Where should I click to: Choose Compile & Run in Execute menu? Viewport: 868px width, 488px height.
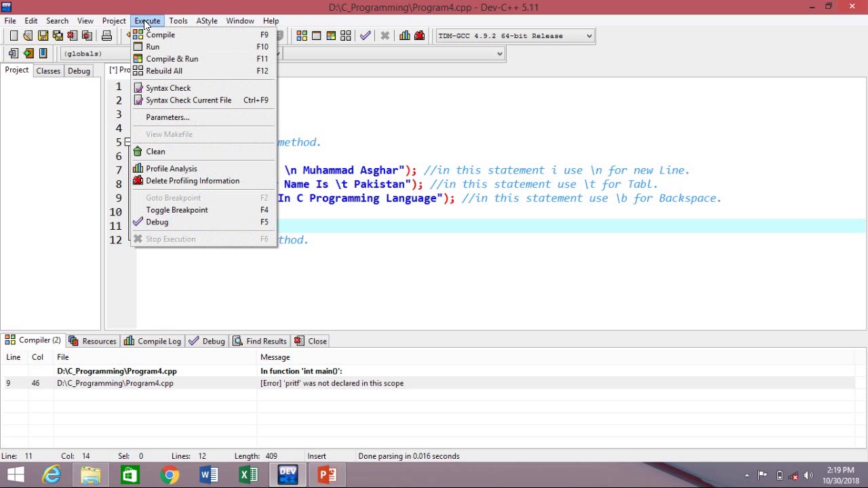click(x=203, y=59)
